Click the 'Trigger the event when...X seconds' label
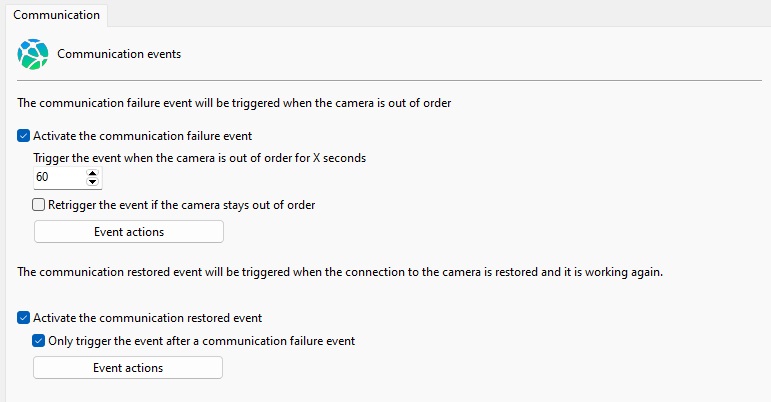The width and height of the screenshot is (771, 402). point(200,158)
